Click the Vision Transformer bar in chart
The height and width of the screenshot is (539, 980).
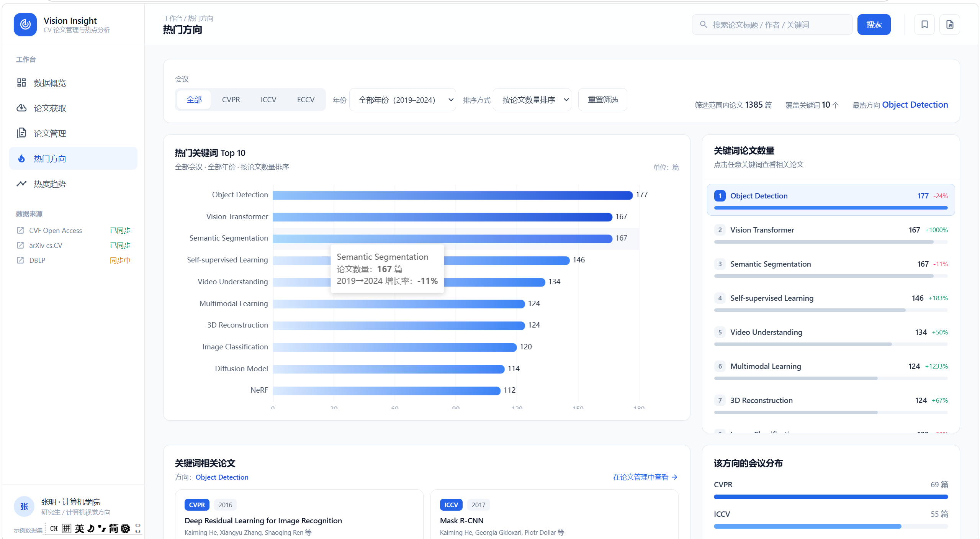(442, 217)
